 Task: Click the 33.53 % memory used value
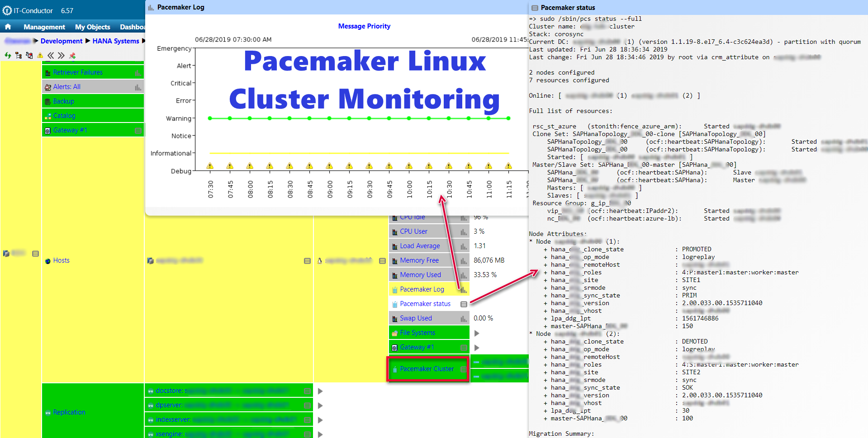485,275
